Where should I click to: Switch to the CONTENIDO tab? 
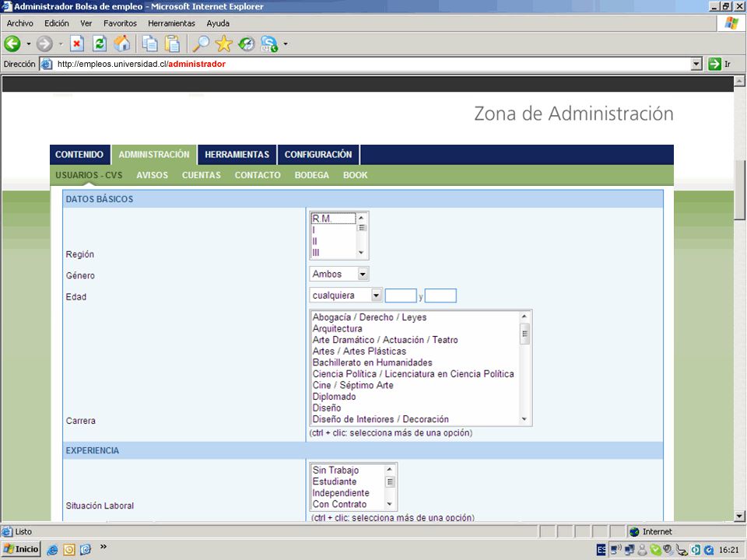[x=79, y=155]
